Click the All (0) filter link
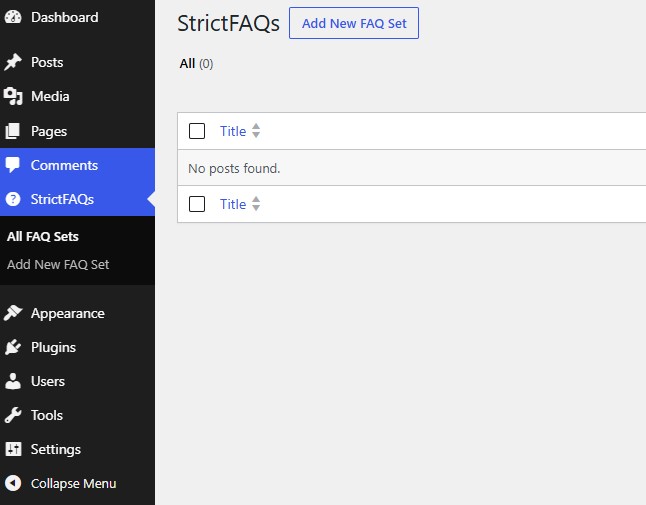 [196, 63]
